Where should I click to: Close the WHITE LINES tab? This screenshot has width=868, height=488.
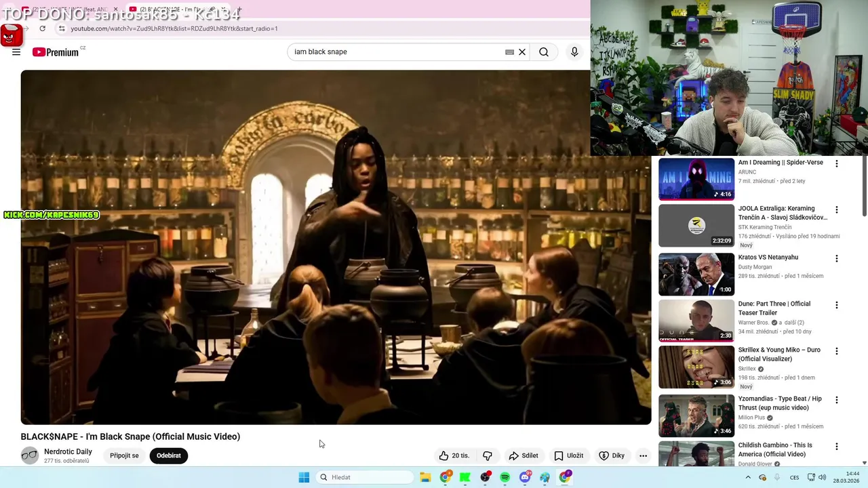click(x=115, y=9)
